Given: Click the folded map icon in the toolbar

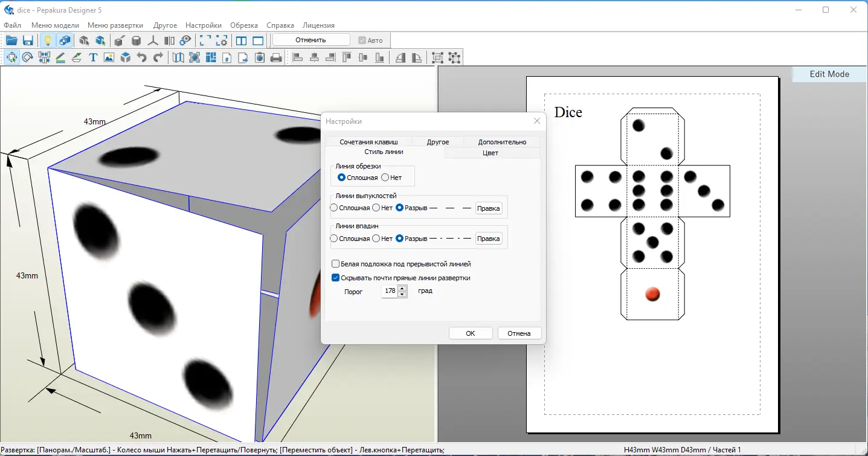Looking at the screenshot, I should pyautogui.click(x=178, y=57).
